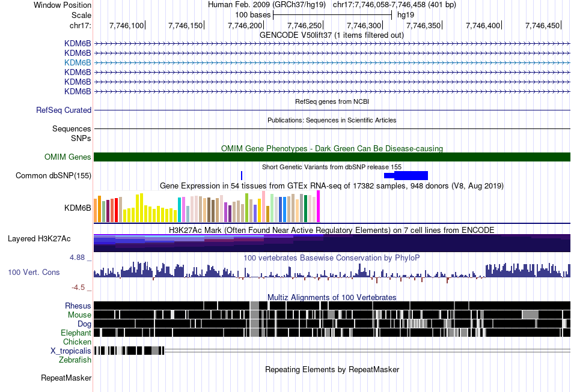
Task: Click the RefSeq genes from NCBI title
Action: click(x=332, y=102)
